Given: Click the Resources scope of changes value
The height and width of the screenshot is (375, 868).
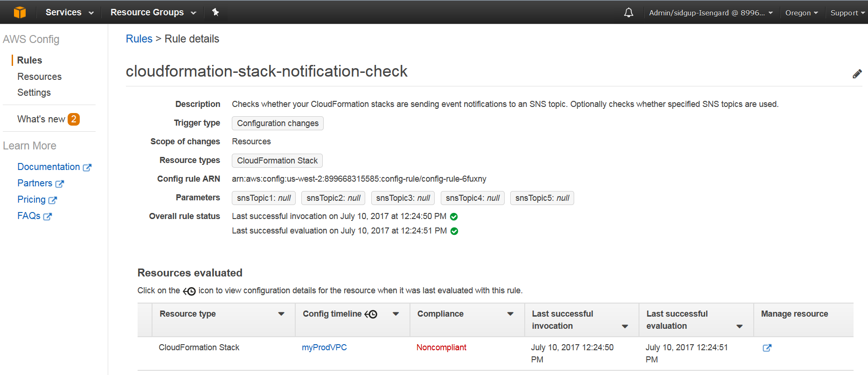Looking at the screenshot, I should 251,142.
